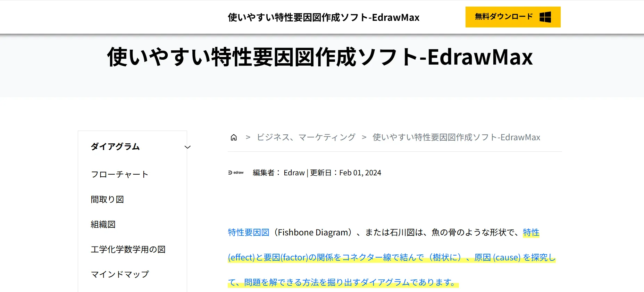Go to 組織図 in the sidebar
Screen dimensions: 644x292
pyautogui.click(x=103, y=225)
